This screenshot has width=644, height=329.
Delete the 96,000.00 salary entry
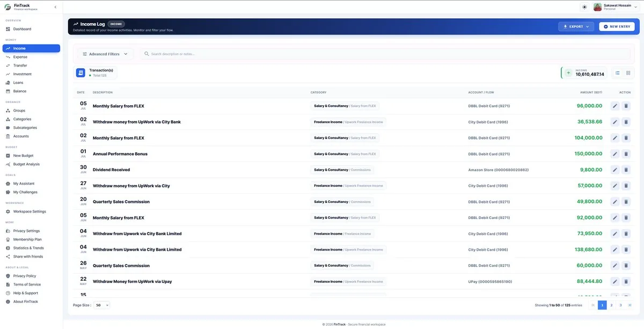tap(626, 106)
